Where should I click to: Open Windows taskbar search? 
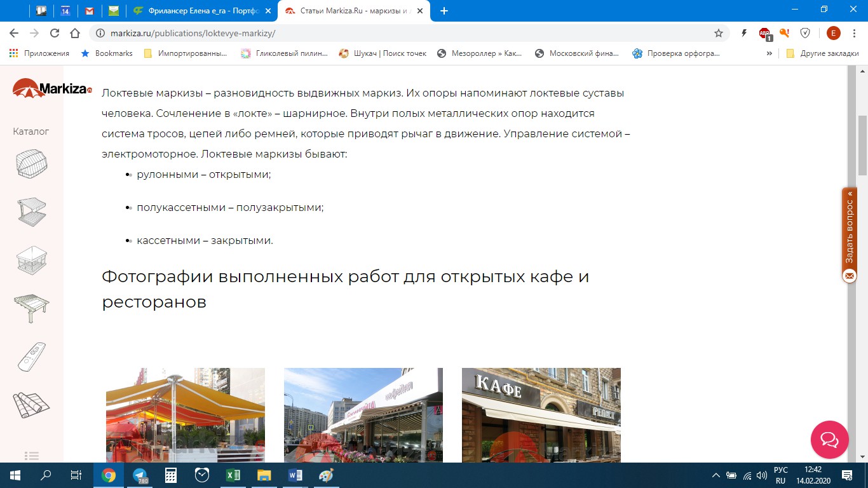46,475
